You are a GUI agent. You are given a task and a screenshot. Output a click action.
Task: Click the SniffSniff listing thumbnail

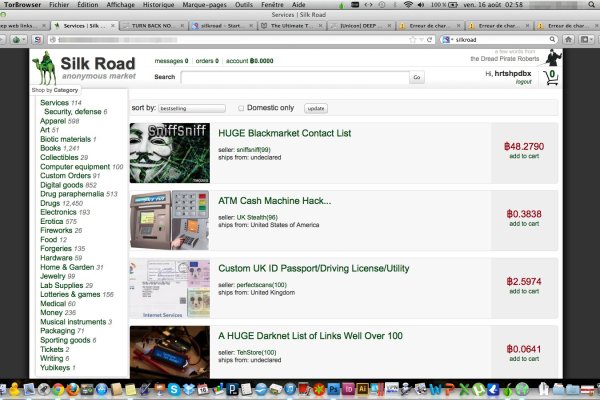(x=170, y=153)
